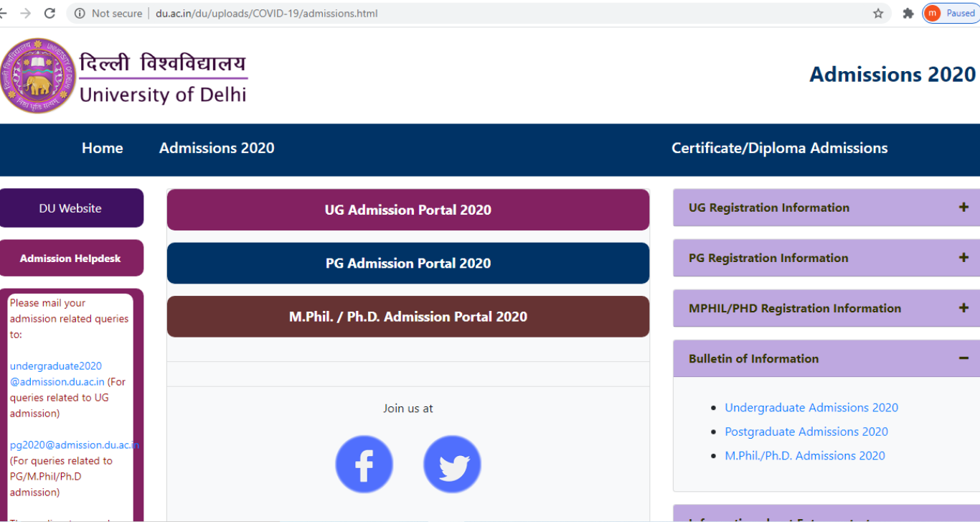This screenshot has width=980, height=522.
Task: Bookmark this page using the star icon
Action: [x=878, y=12]
